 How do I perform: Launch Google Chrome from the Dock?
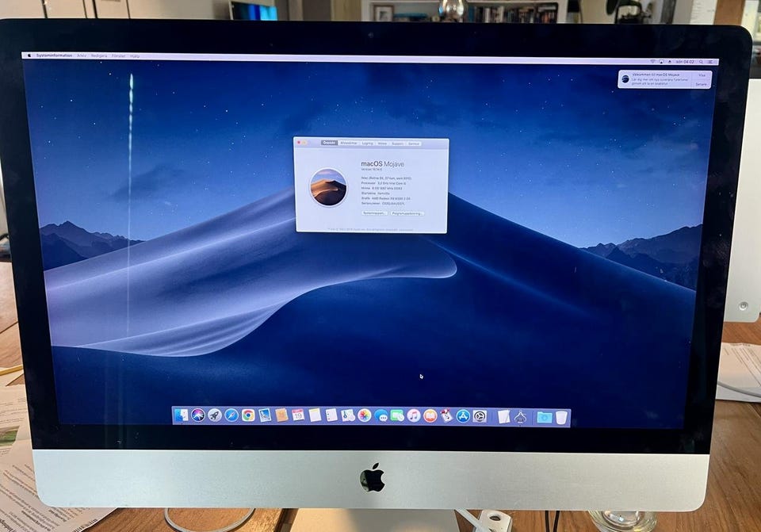(248, 415)
